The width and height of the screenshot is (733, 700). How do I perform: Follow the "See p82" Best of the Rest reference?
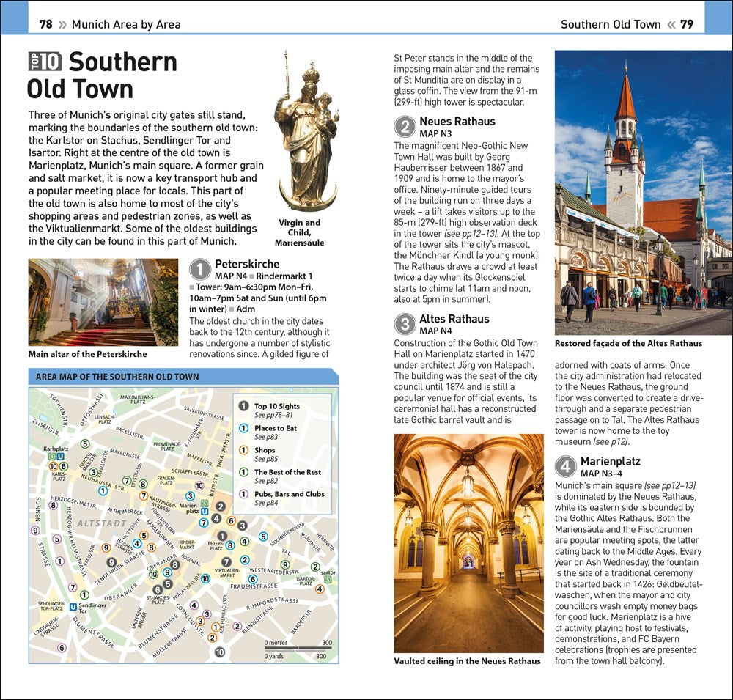coord(265,482)
